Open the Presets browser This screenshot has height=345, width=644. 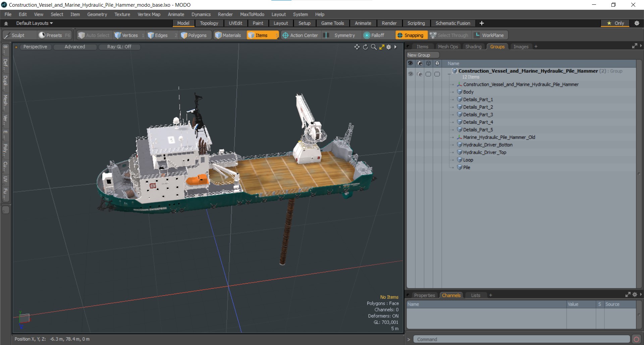[x=54, y=35]
